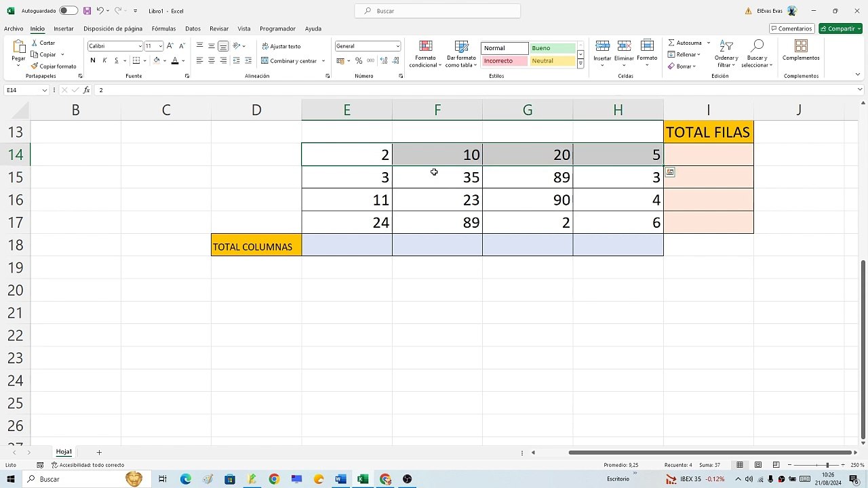868x488 pixels.
Task: Underline text with the S button
Action: [116, 60]
